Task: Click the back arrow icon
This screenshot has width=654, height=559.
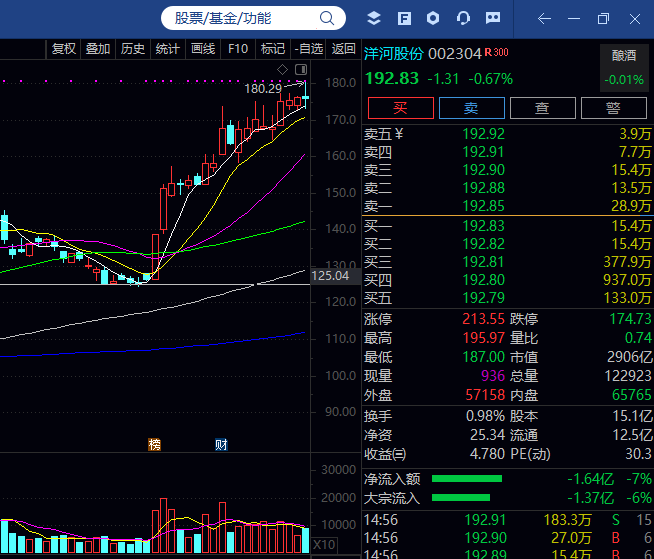Action: pos(544,19)
